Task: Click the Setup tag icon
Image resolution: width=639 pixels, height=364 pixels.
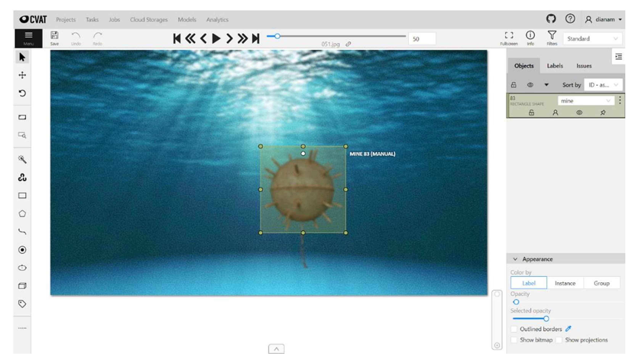Action: tap(22, 304)
